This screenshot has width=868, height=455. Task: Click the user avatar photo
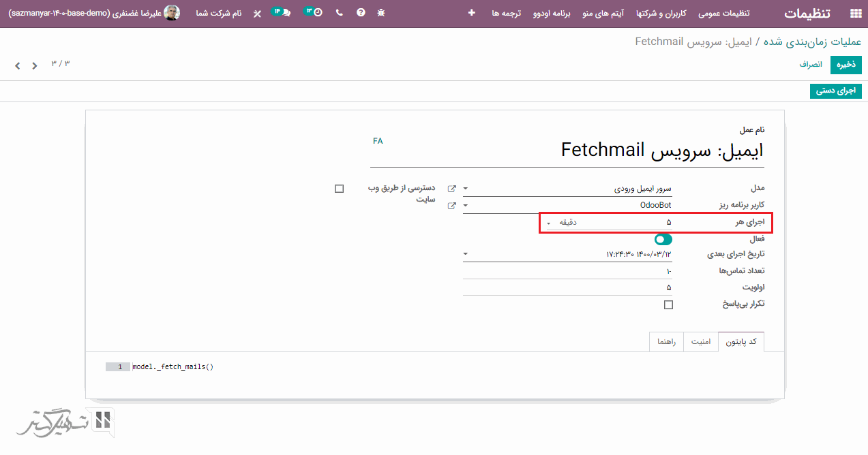[172, 13]
